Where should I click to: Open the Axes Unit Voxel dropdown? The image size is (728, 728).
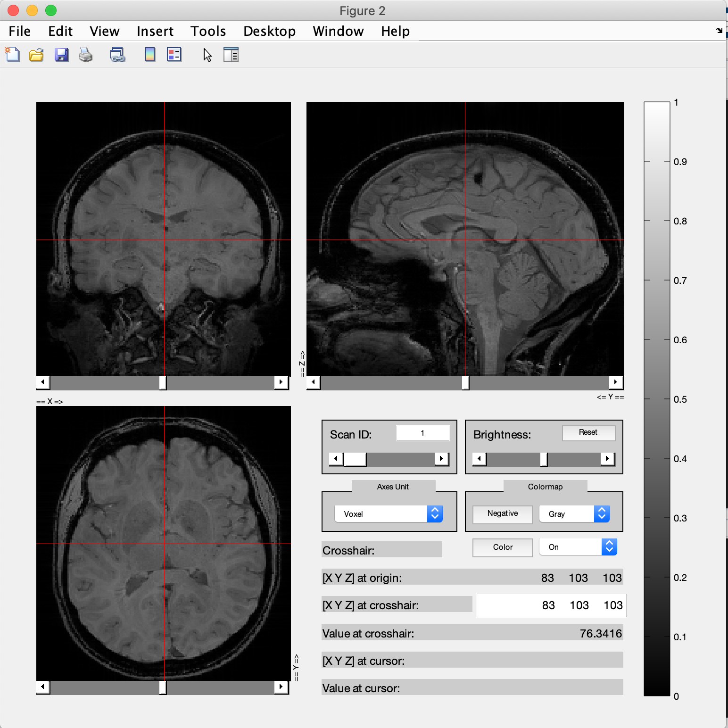(x=389, y=514)
